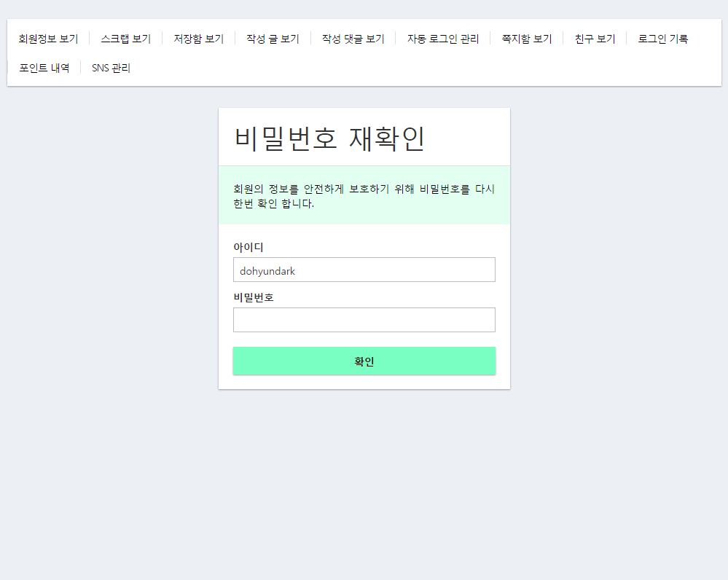Open the 스크랩 보기 page
The image size is (728, 580).
click(x=125, y=38)
